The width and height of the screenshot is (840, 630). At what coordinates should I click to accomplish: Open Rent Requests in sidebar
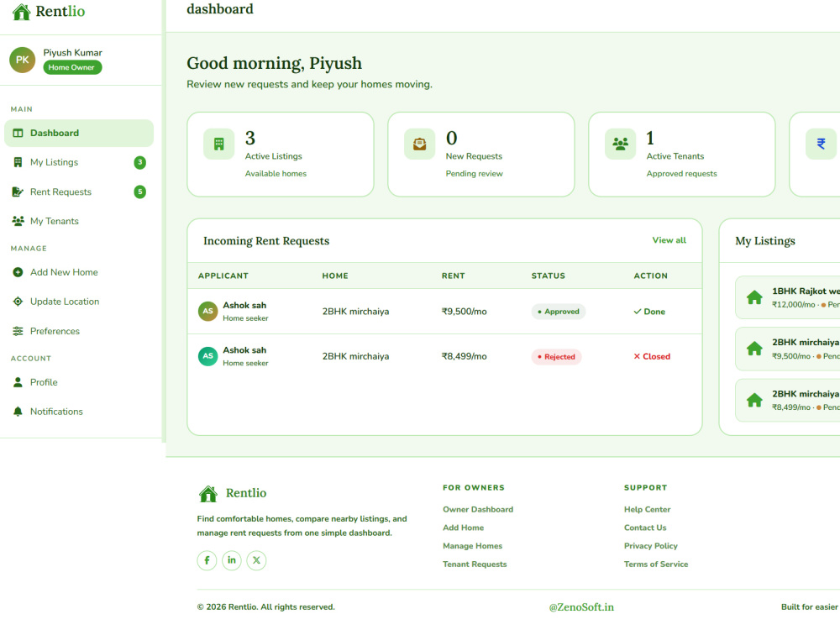[79, 192]
